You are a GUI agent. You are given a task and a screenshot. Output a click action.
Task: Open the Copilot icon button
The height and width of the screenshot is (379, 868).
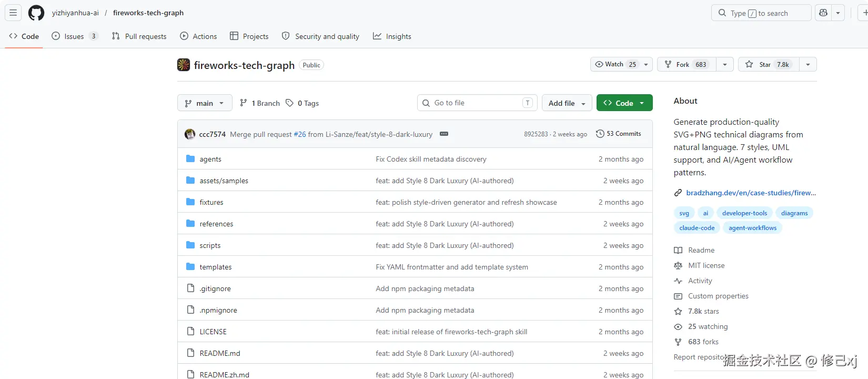tap(823, 13)
